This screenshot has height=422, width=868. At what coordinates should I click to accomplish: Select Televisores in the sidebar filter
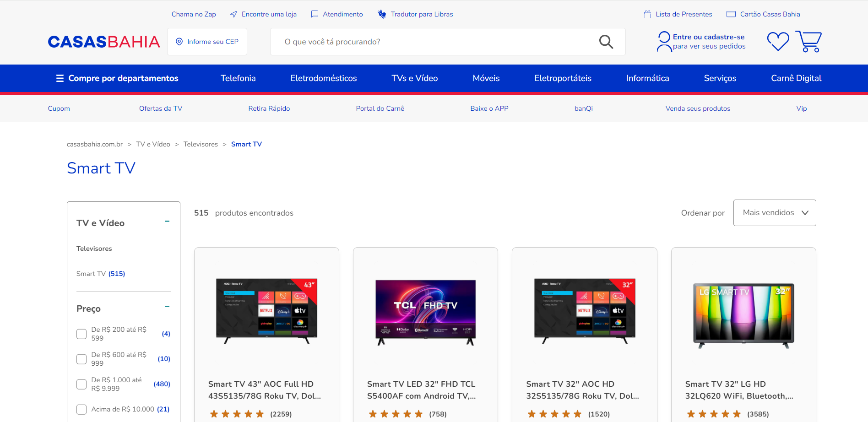[x=94, y=249]
